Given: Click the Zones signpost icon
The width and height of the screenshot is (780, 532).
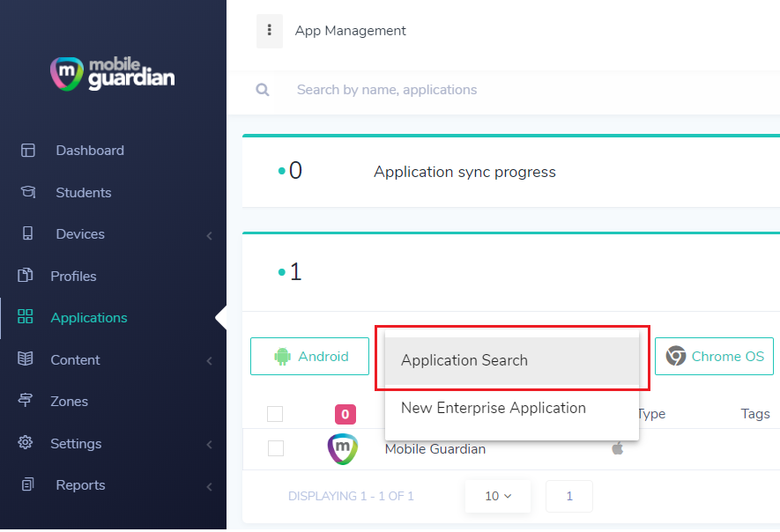Looking at the screenshot, I should pyautogui.click(x=26, y=400).
